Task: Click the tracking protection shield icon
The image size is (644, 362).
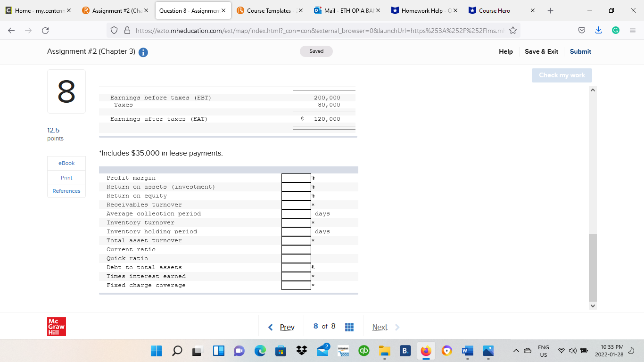Action: (x=113, y=30)
